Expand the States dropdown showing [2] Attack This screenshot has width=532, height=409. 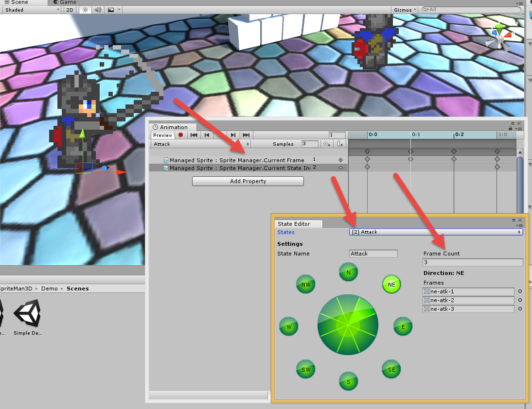click(x=436, y=232)
